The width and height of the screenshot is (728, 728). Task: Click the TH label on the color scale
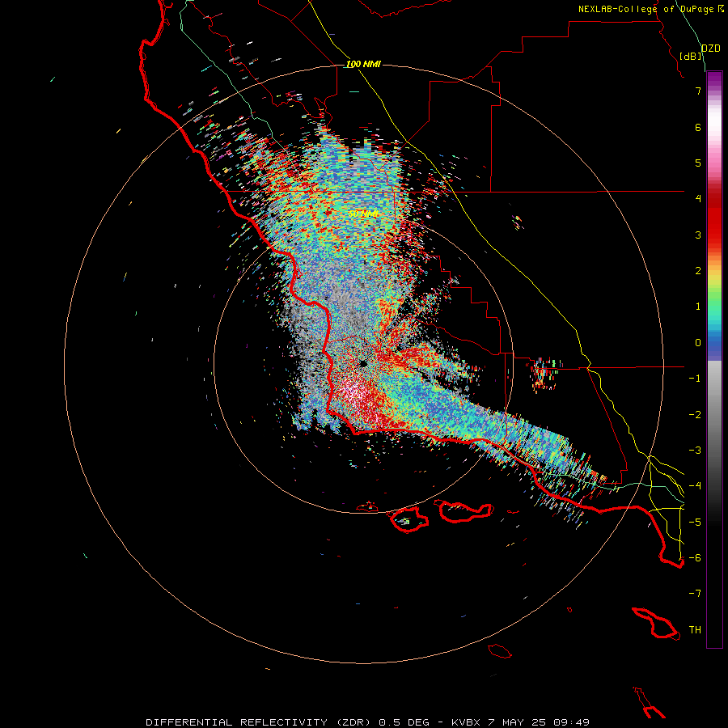point(695,630)
